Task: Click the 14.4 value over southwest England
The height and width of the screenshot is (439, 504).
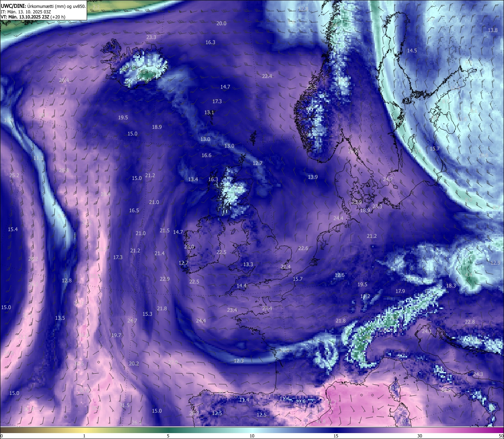Action: click(241, 285)
